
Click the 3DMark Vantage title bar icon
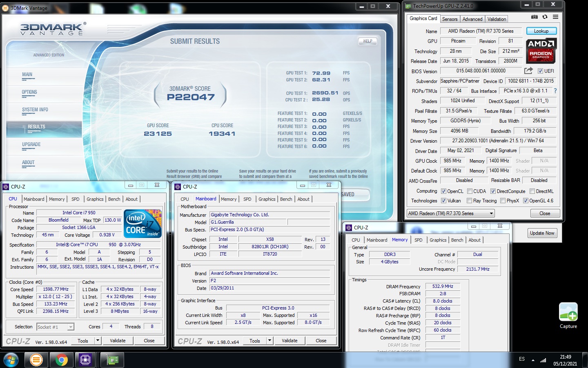click(x=5, y=8)
